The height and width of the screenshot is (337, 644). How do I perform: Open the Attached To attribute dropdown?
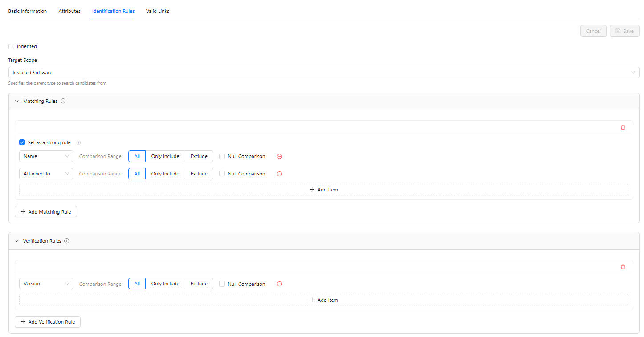tap(46, 174)
